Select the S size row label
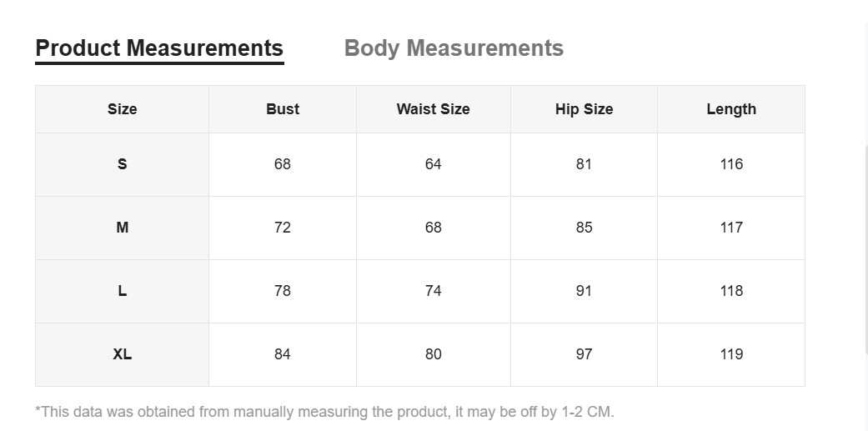Viewport: 868px width, 431px height. click(x=122, y=164)
